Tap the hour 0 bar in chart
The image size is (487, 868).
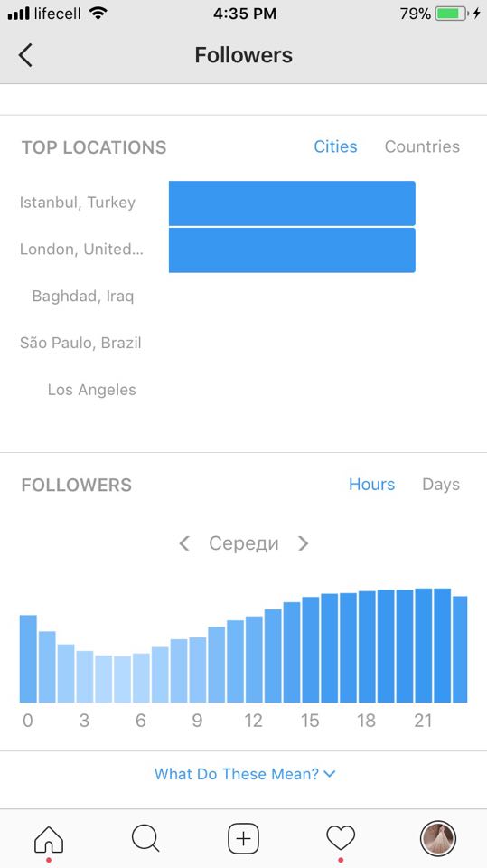(28, 659)
